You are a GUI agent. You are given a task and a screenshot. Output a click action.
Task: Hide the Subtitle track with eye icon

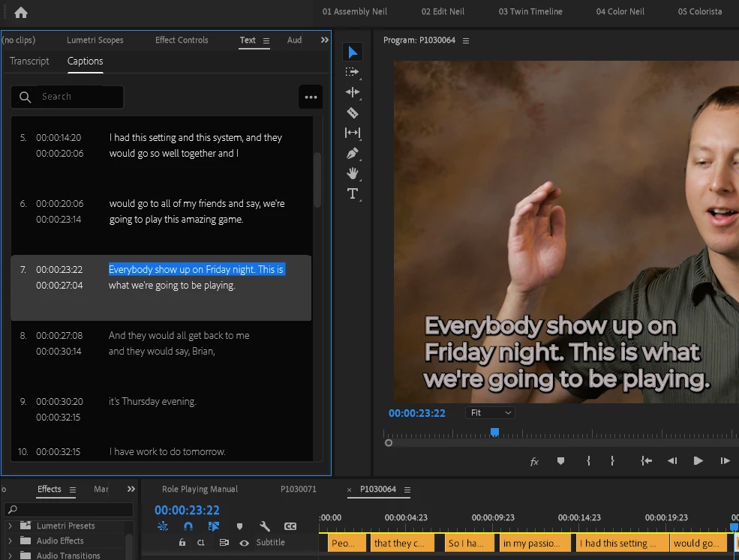[x=244, y=542]
